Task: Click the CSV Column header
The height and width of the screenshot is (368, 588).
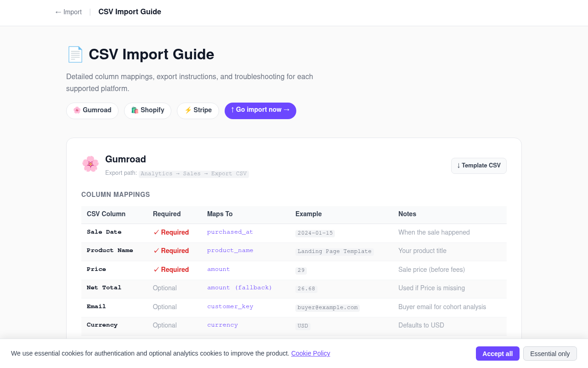Action: pyautogui.click(x=106, y=214)
